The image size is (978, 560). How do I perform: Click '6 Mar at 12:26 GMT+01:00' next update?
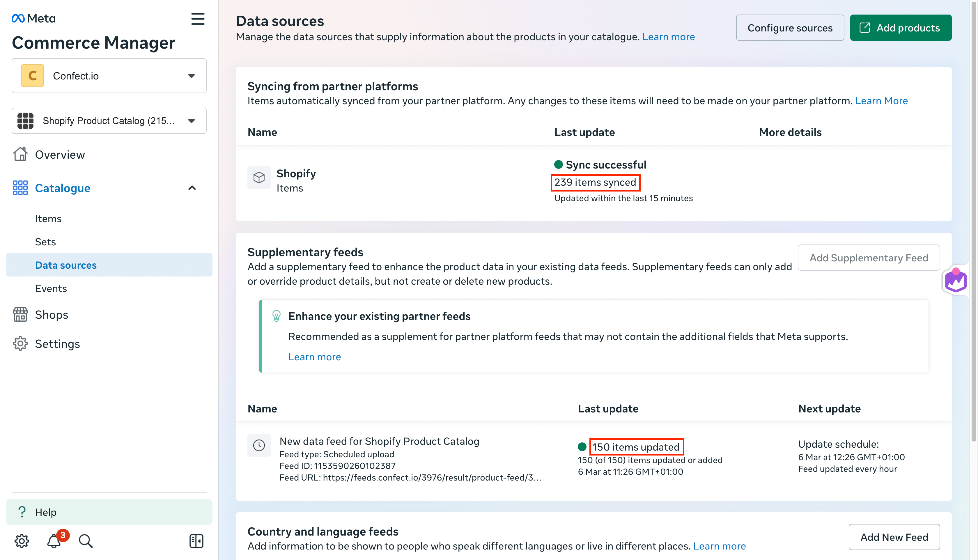tap(851, 457)
